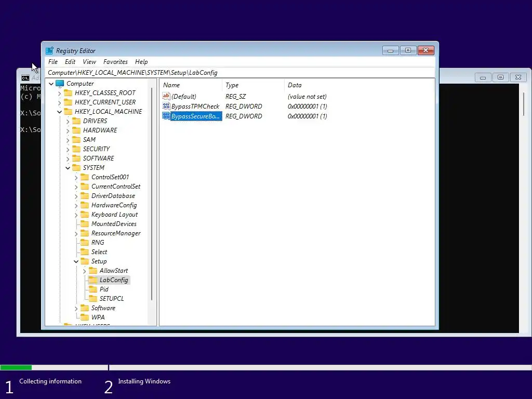Expand the ResourceManager key chevron
Viewport: 532px width, 399px height.
point(76,233)
